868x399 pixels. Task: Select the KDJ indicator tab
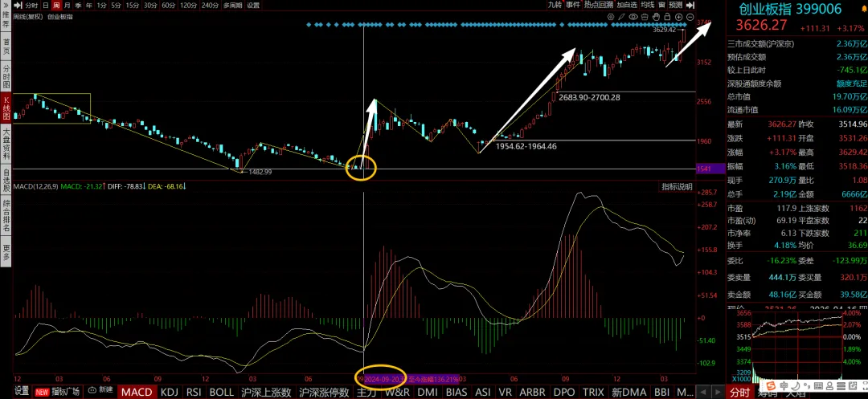tap(170, 392)
